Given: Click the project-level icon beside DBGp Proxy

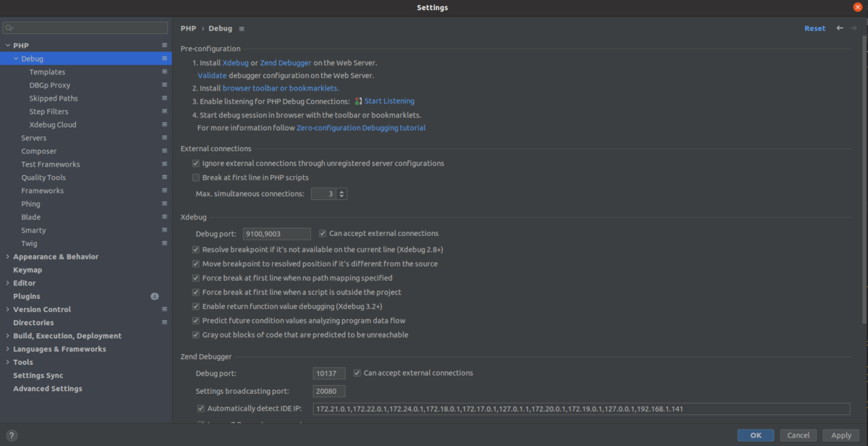Looking at the screenshot, I should pyautogui.click(x=164, y=85).
